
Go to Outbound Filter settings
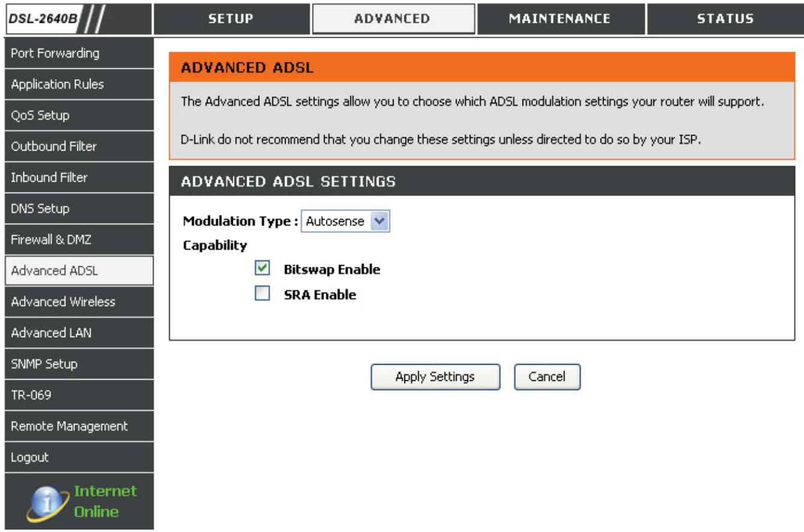click(x=77, y=146)
